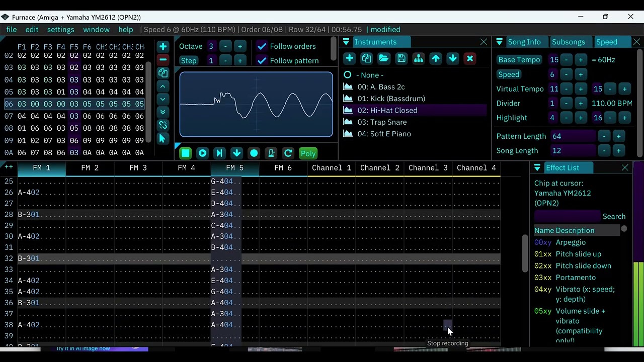This screenshot has width=644, height=362.
Task: Toggle Poly note preview
Action: point(308,153)
